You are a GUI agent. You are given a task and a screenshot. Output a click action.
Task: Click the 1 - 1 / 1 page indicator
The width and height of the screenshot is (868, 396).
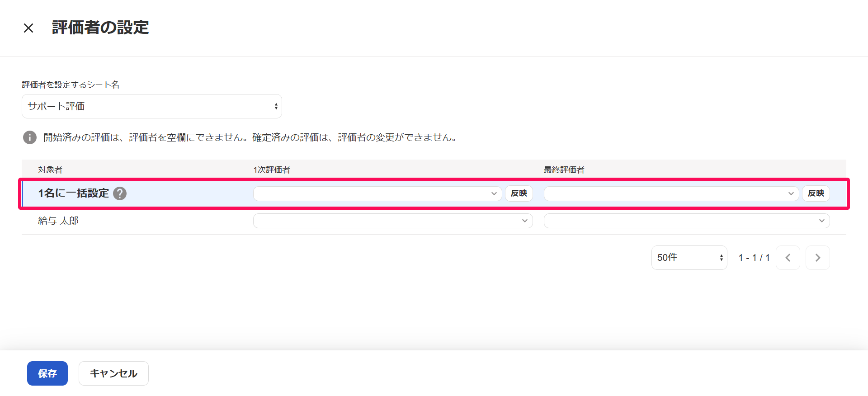pyautogui.click(x=754, y=258)
